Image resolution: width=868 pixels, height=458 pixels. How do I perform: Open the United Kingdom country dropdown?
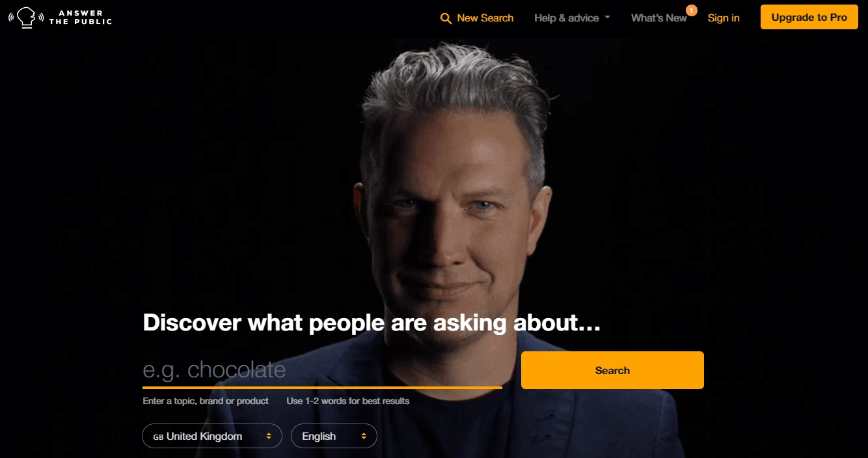[x=212, y=436]
